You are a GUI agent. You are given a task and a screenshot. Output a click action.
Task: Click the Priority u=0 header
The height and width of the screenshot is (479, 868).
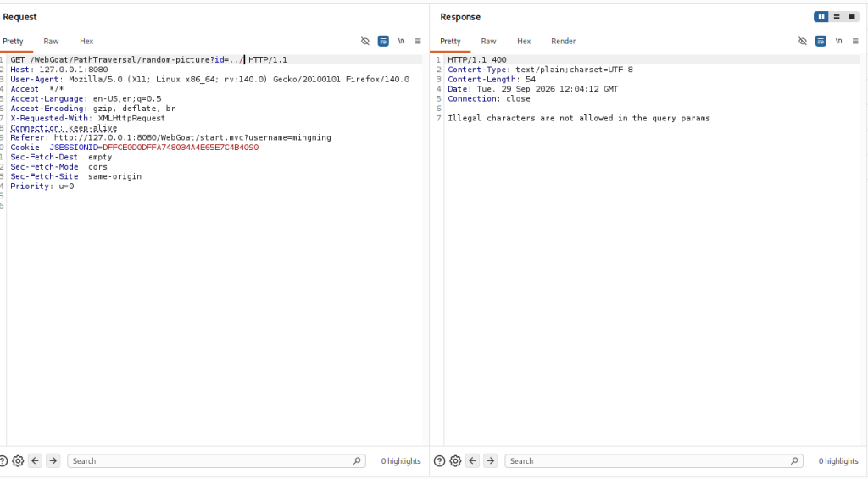coord(42,186)
